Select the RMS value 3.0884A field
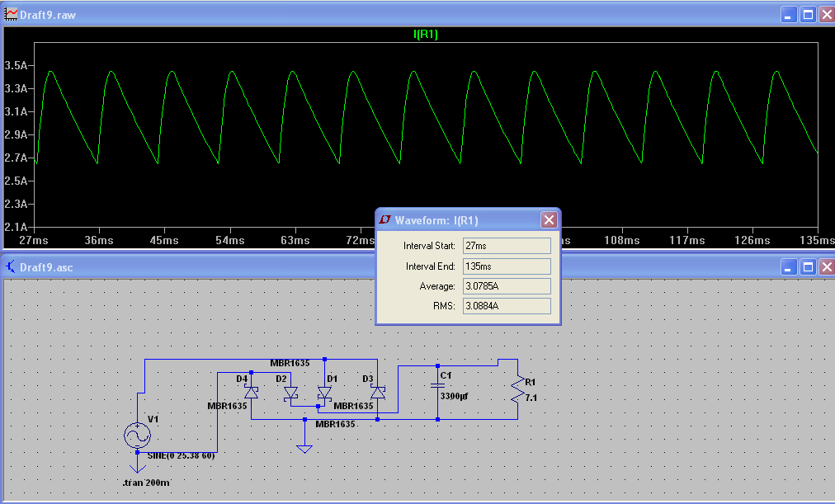The width and height of the screenshot is (835, 504). pyautogui.click(x=507, y=306)
